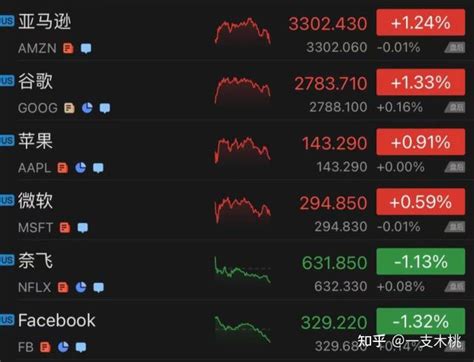The image size is (474, 362).
Task: Toggle the Amazon +1.24% change badge
Action: pos(421,23)
